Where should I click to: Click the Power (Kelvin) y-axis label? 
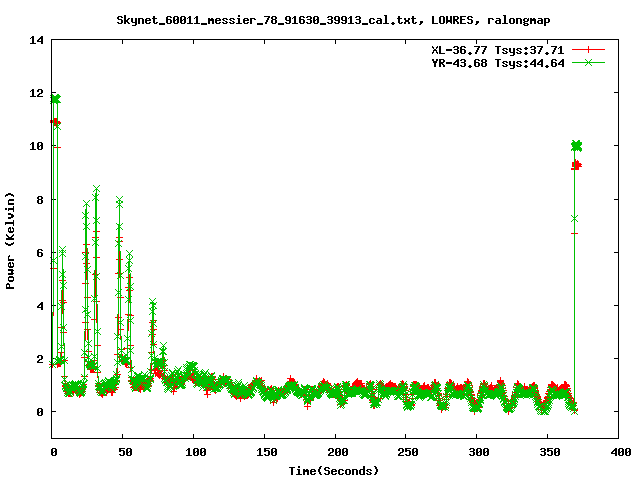coord(10,240)
